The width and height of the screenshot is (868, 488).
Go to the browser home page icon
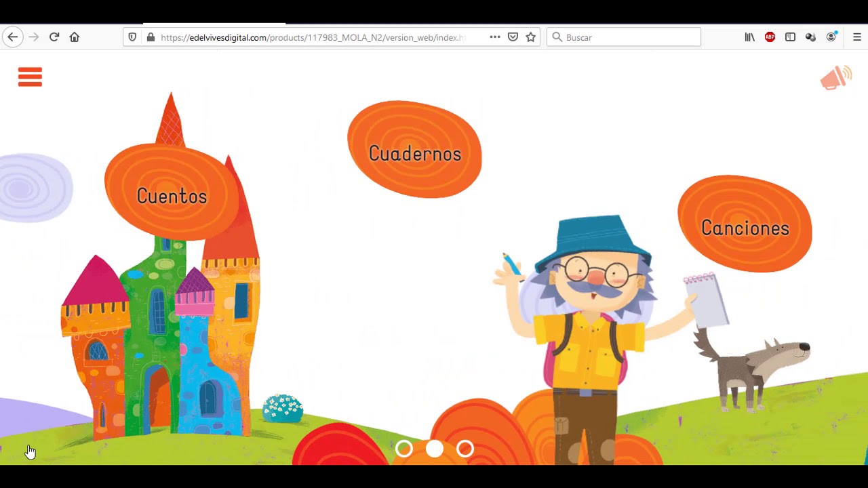(x=75, y=37)
